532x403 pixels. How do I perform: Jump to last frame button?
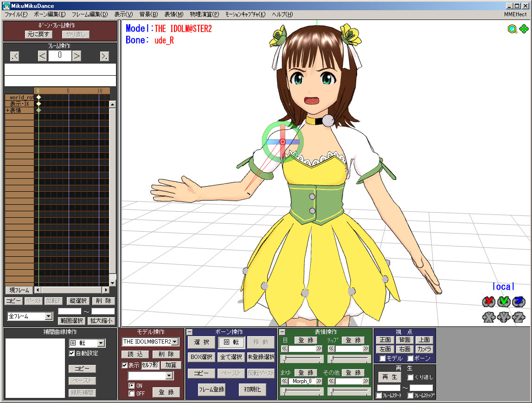[104, 56]
